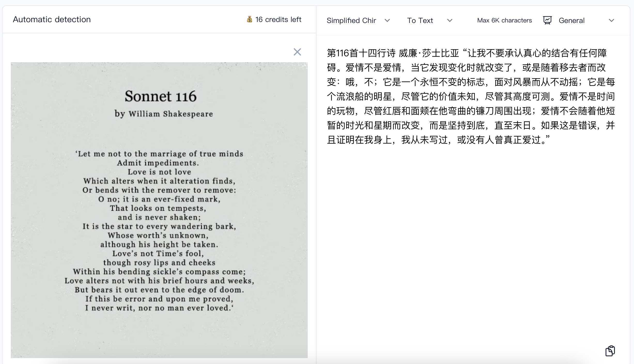Click the money bag credits icon

click(x=249, y=19)
